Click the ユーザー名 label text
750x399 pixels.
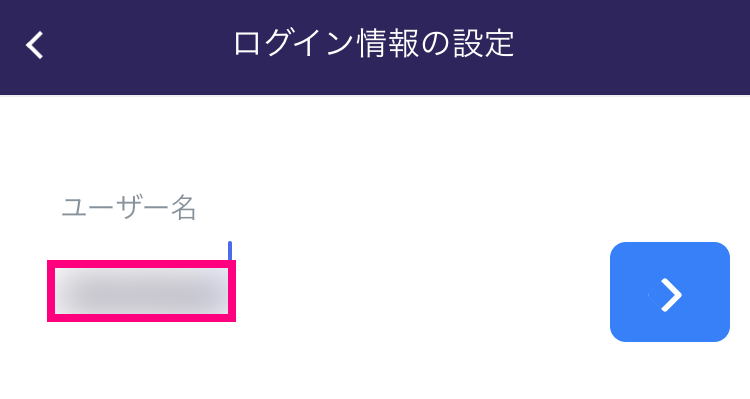click(x=129, y=208)
